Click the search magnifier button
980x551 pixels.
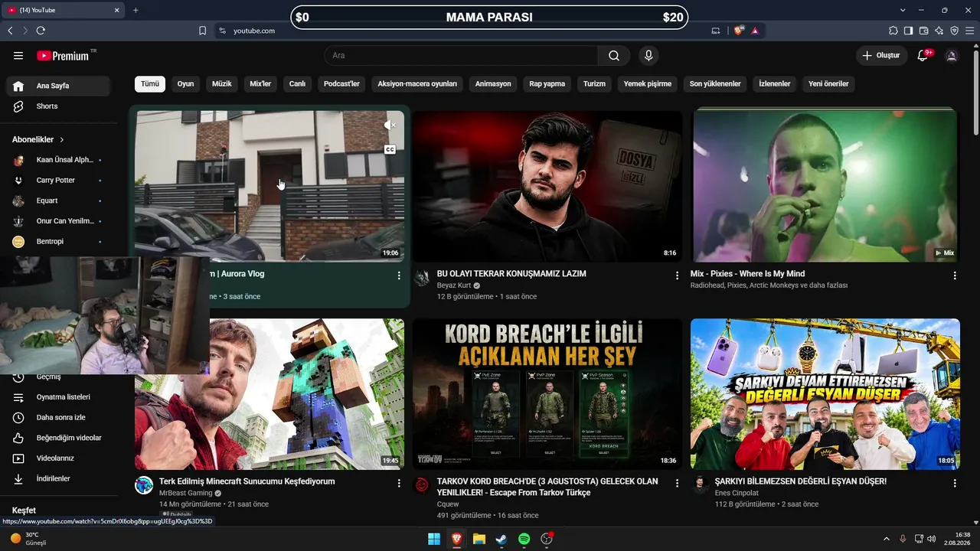614,56
